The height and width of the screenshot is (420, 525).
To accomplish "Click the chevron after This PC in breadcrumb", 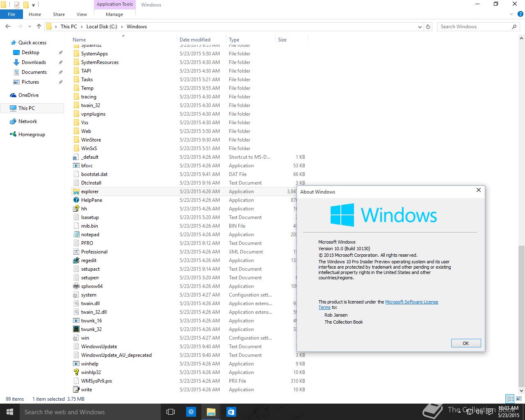I will pos(82,27).
